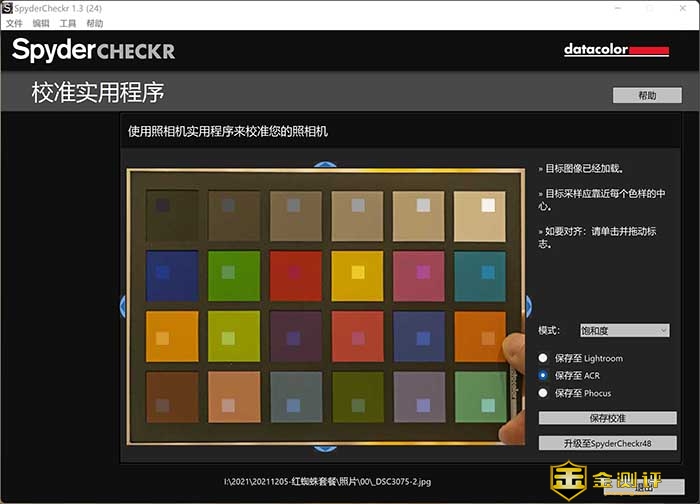Enable the 保存至 Phocus radio option

coord(543,393)
